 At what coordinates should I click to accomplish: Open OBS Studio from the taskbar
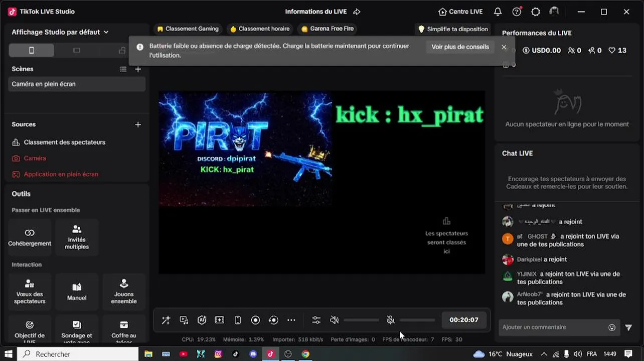tap(288, 354)
